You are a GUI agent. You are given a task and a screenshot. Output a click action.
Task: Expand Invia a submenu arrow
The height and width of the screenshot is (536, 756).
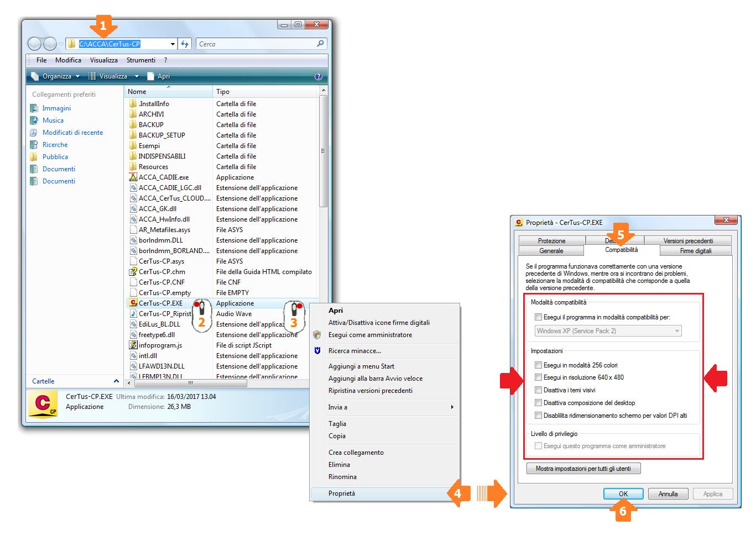[x=452, y=407]
